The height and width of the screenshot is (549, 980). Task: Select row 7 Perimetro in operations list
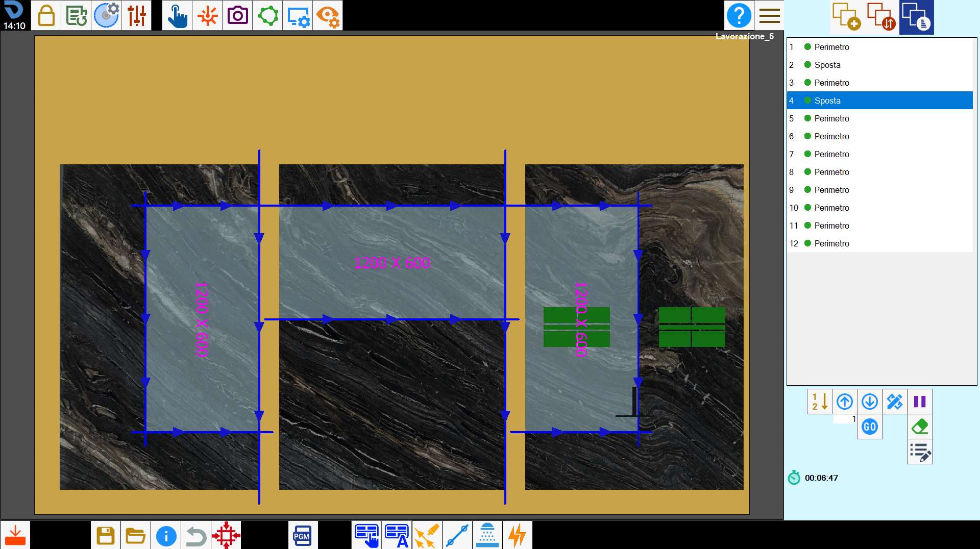point(880,154)
